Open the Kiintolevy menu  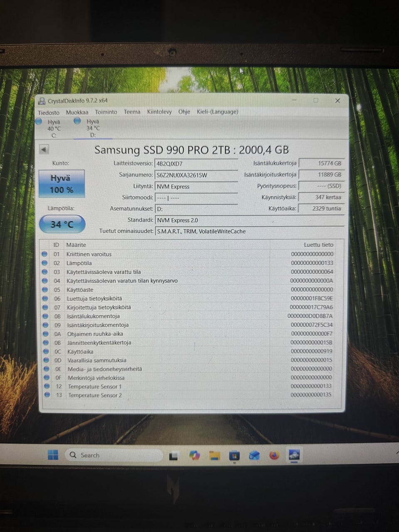pos(159,112)
